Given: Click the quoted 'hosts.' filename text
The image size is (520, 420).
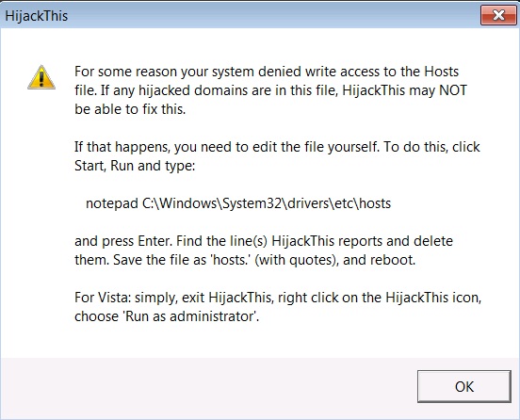Looking at the screenshot, I should click(230, 260).
